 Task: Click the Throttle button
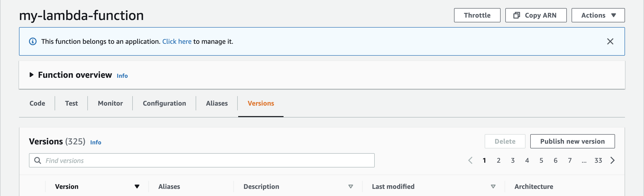tap(477, 15)
